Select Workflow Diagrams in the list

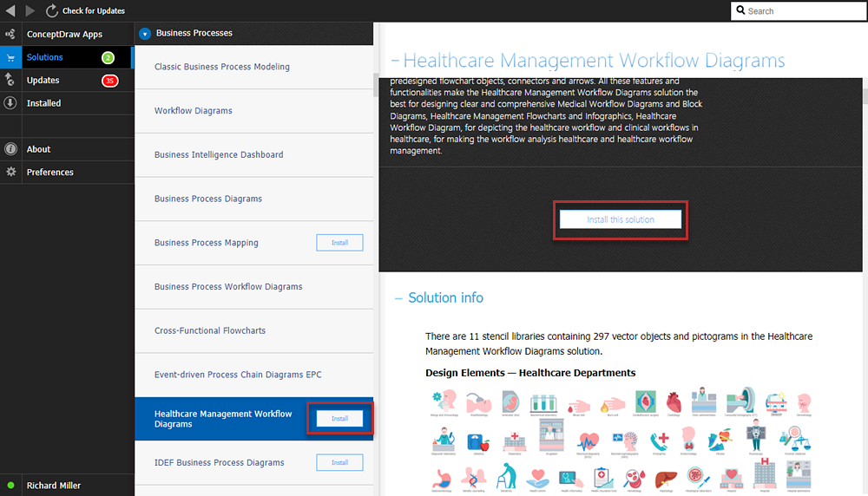254,111
